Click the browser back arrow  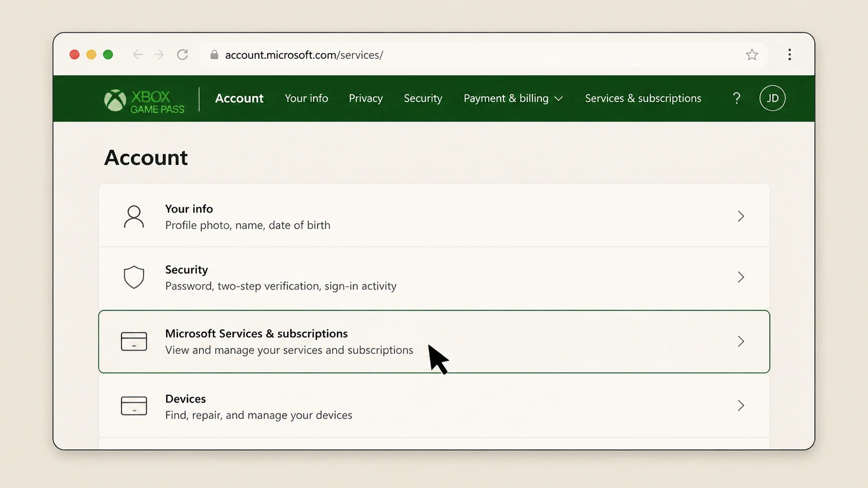click(137, 55)
